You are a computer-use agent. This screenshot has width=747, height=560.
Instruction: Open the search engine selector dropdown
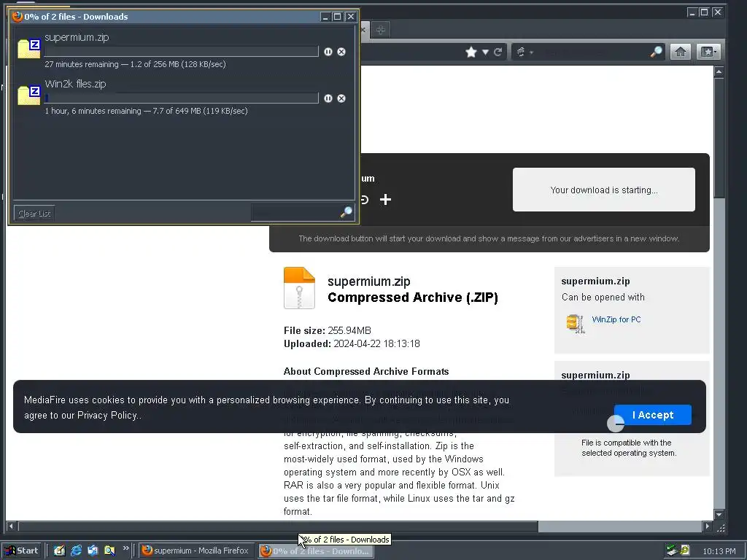(524, 52)
